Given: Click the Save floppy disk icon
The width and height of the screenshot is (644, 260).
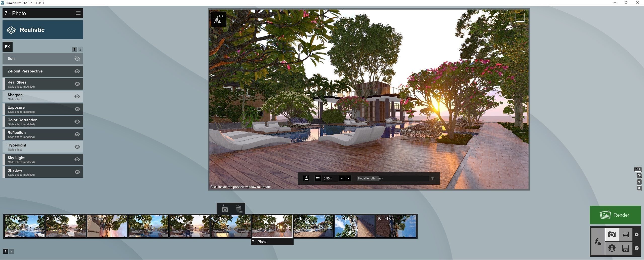Looking at the screenshot, I should click(625, 248).
